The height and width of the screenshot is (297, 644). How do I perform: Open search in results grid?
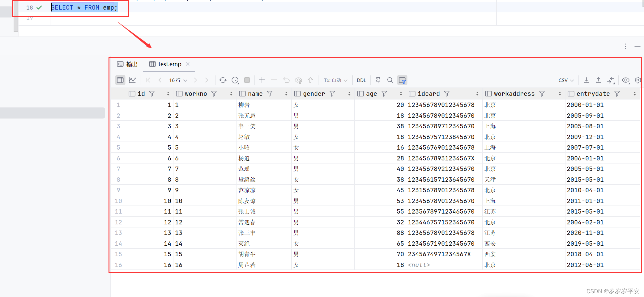(x=390, y=80)
